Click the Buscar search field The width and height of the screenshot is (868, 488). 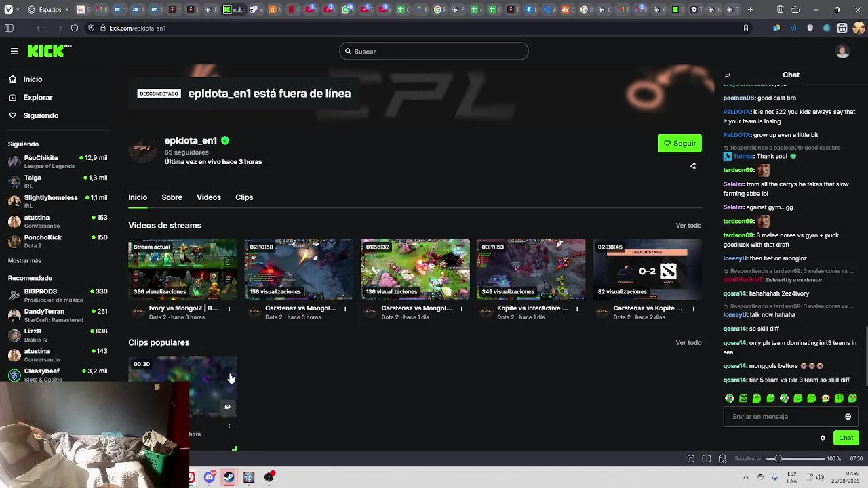click(x=434, y=52)
